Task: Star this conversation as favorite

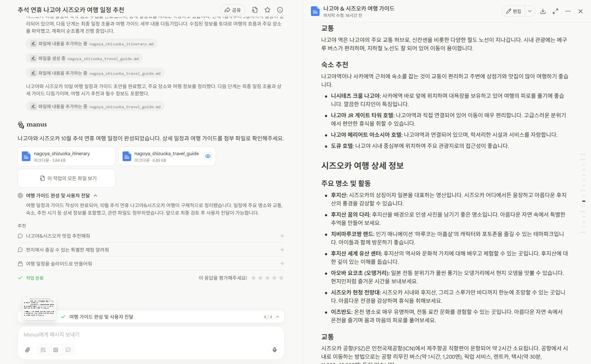Action: click(x=267, y=10)
